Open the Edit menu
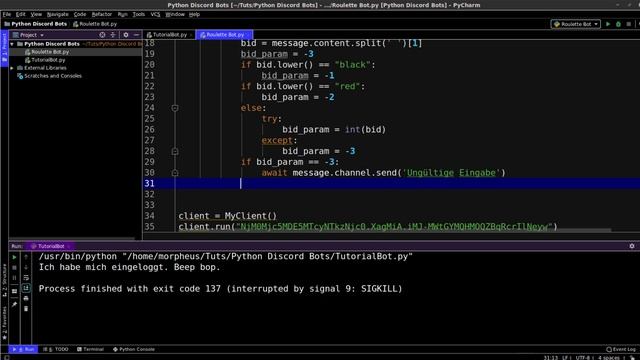The width and height of the screenshot is (640, 360). click(20, 14)
